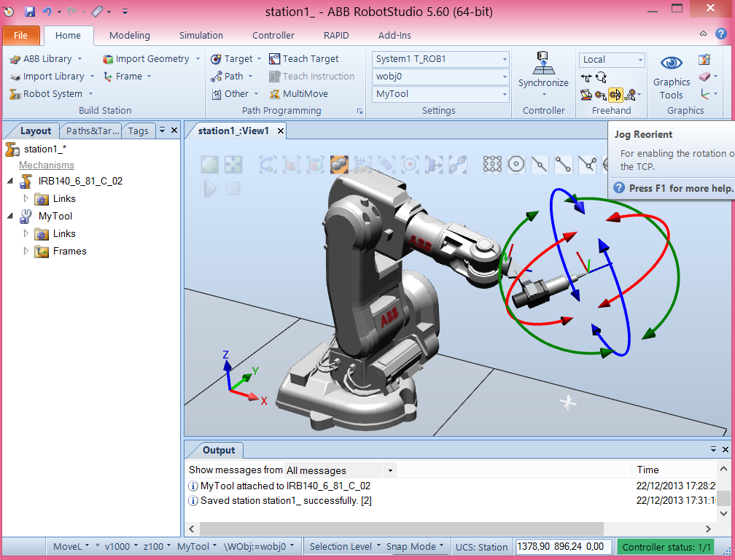
Task: Click the coordinate input field in status bar
Action: coord(563,546)
